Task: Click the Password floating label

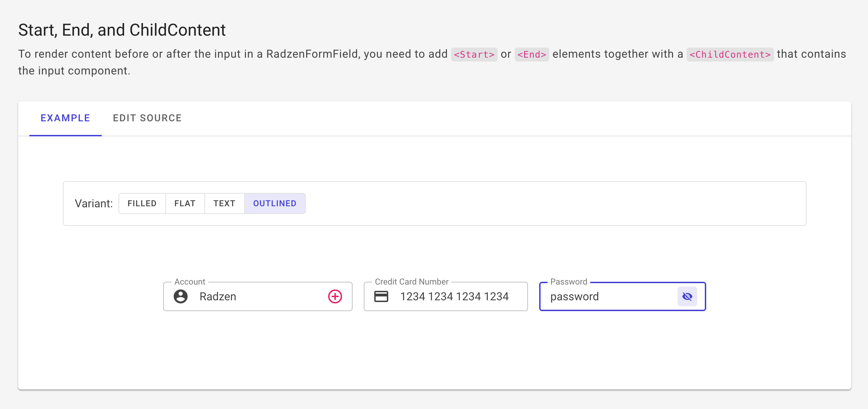Action: pyautogui.click(x=569, y=282)
